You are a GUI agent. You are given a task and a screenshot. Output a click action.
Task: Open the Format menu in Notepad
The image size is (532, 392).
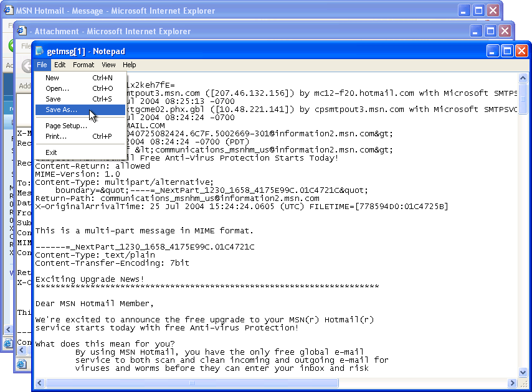coord(83,65)
